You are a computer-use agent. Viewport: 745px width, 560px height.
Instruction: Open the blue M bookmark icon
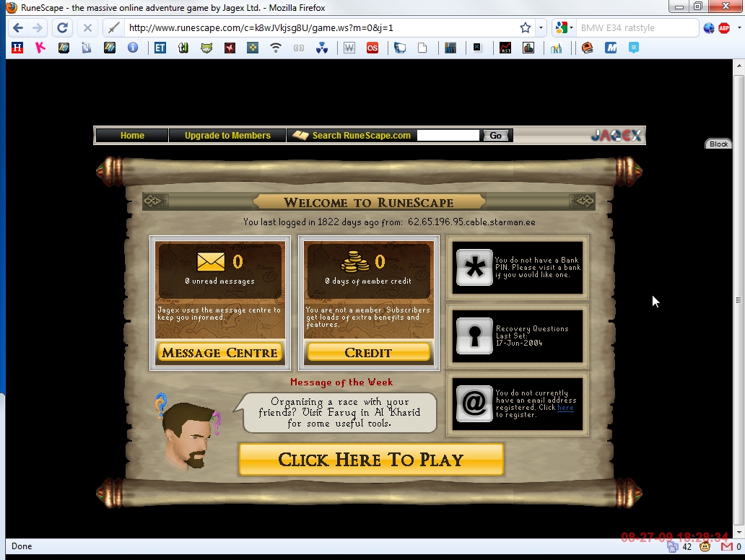(611, 48)
